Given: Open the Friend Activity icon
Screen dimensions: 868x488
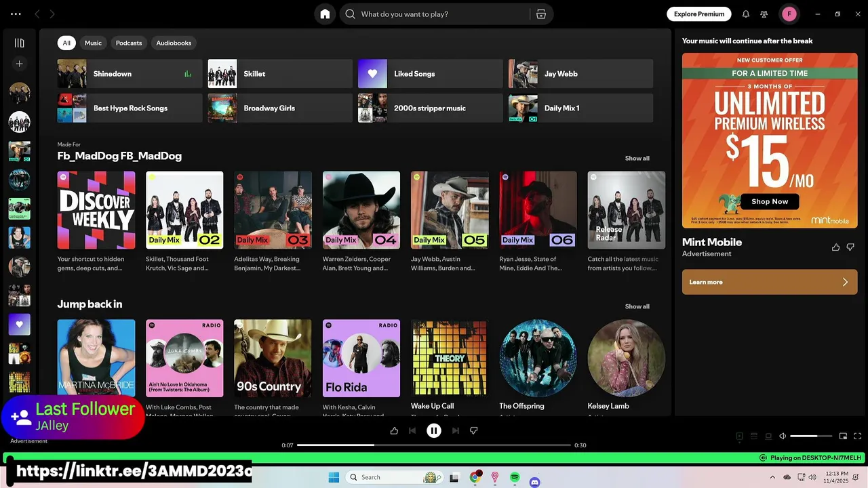Looking at the screenshot, I should coord(764,14).
